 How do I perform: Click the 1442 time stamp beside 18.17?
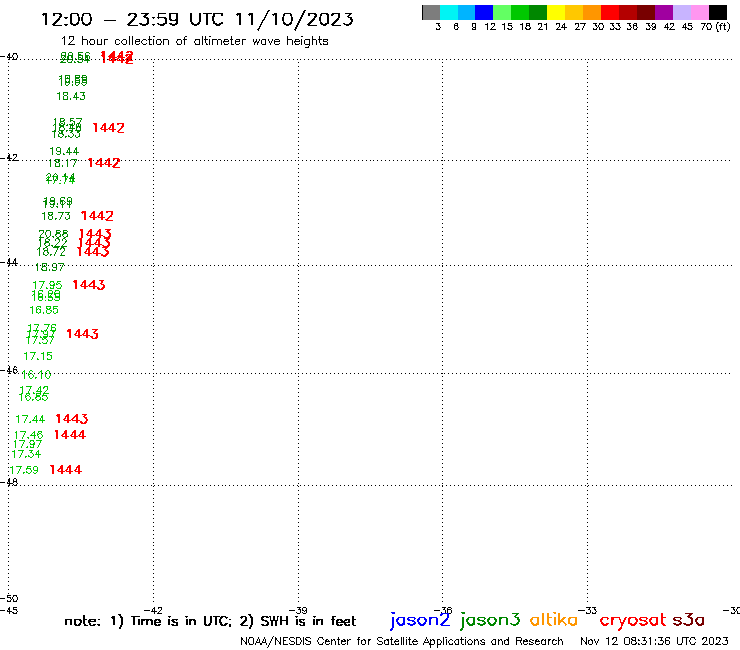pos(104,163)
